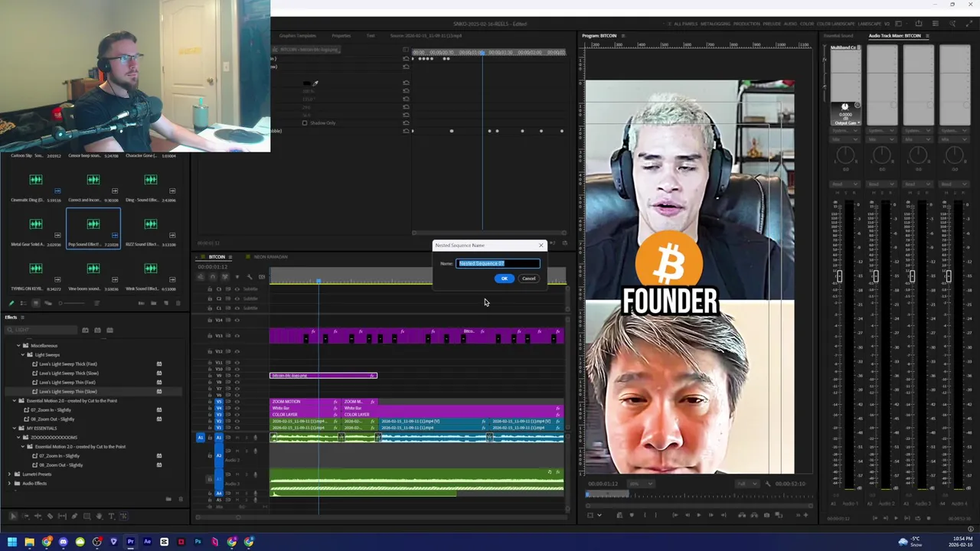The image size is (980, 551).
Task: Select Lava's Light Sweep Thin (Fast) preset
Action: [x=67, y=383]
